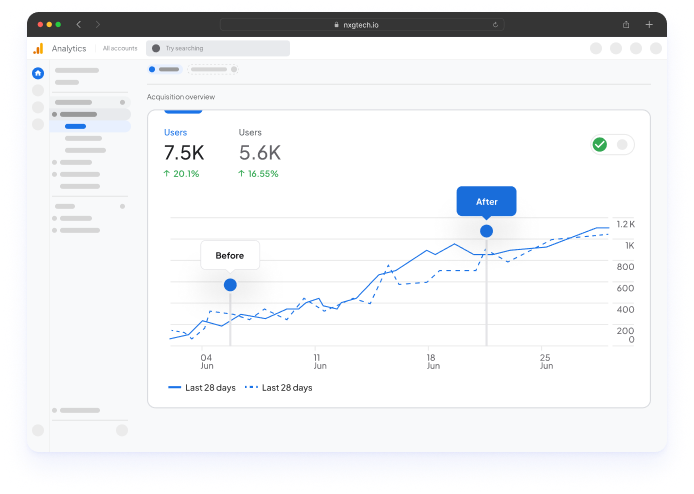Select the blue Users metric tab
This screenshot has width=694, height=494.
pyautogui.click(x=175, y=132)
